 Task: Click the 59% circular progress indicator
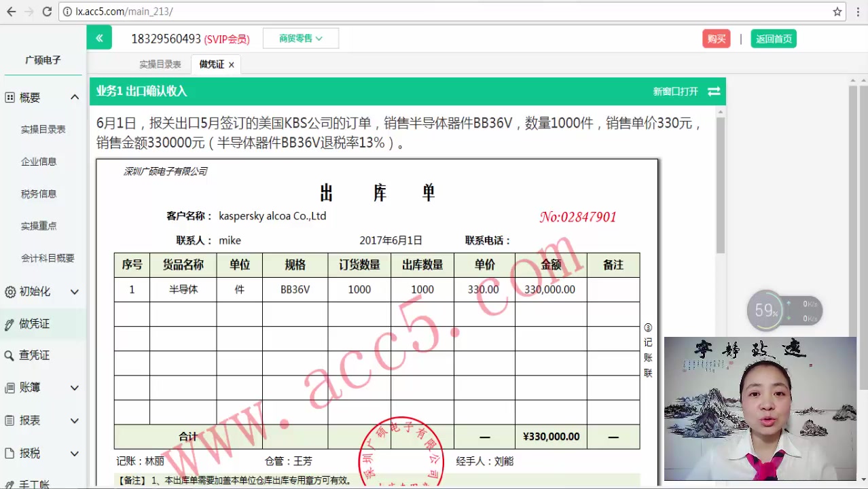pos(765,310)
